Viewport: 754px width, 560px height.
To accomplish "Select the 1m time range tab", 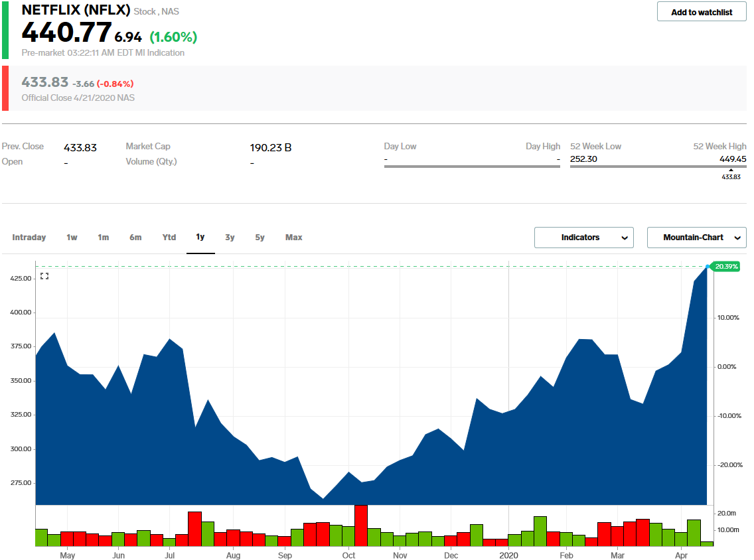I will [x=104, y=237].
